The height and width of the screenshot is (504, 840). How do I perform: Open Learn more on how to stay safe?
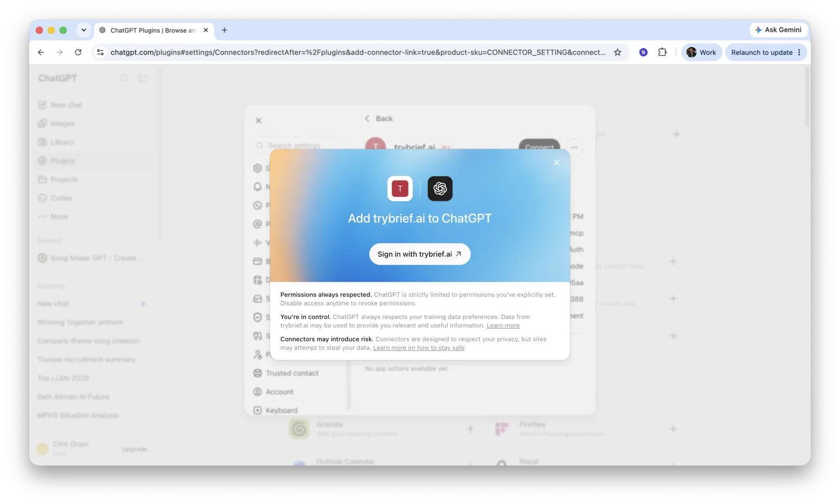pyautogui.click(x=419, y=348)
